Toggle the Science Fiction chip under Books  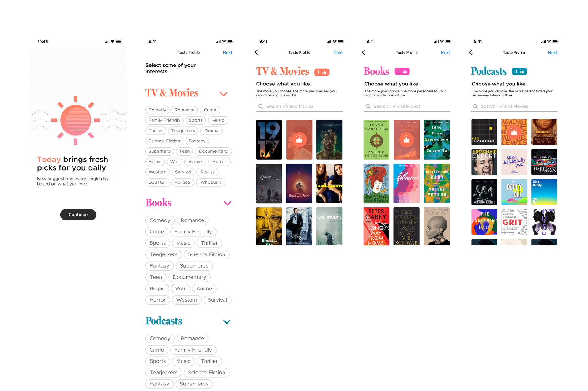pyautogui.click(x=207, y=254)
